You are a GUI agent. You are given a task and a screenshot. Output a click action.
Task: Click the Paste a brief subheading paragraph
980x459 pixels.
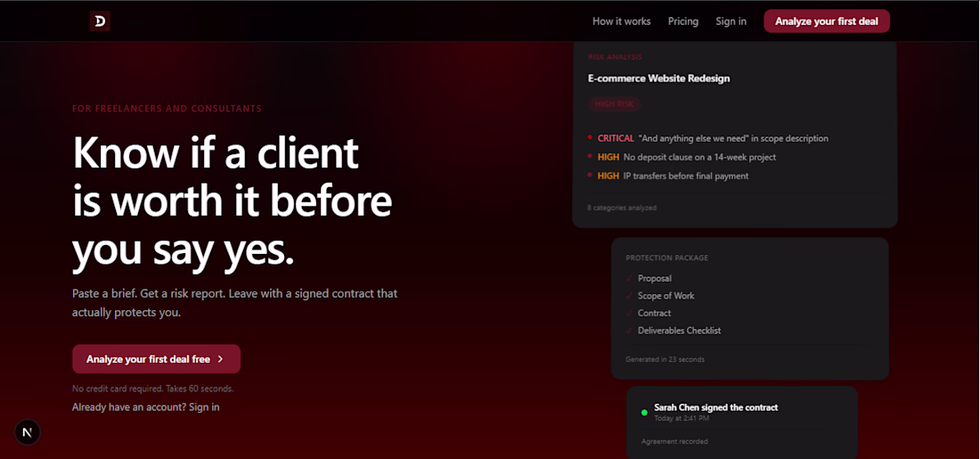[235, 303]
